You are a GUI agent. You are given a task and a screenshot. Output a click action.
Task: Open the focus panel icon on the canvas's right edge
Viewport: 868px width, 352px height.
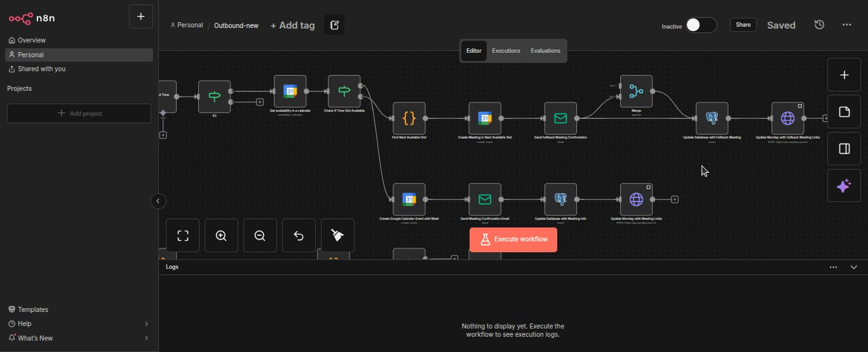point(844,149)
